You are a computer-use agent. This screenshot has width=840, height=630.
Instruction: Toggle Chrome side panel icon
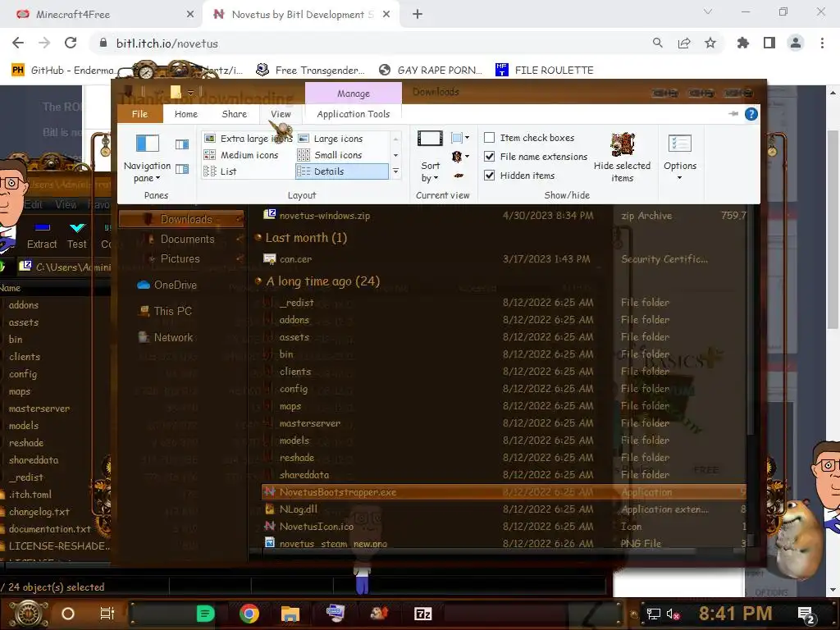pyautogui.click(x=769, y=43)
